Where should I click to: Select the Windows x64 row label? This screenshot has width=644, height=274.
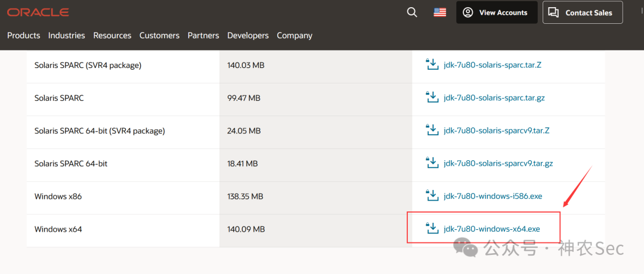coord(58,229)
